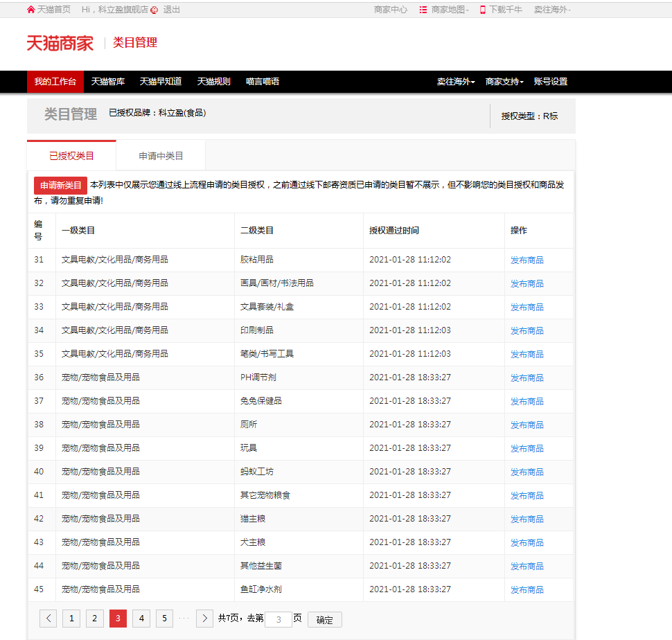Click row number 40
Viewport: 672px width, 640px height.
(x=39, y=472)
